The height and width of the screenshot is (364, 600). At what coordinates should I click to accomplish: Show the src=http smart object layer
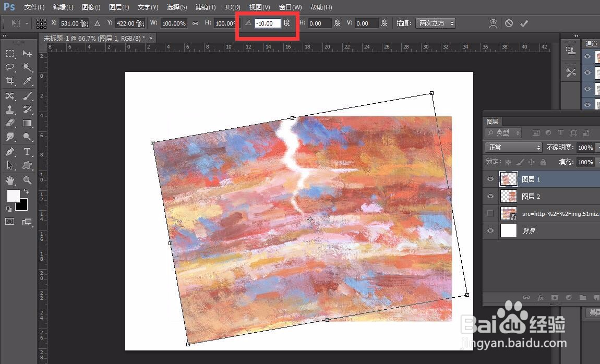pyautogui.click(x=490, y=213)
